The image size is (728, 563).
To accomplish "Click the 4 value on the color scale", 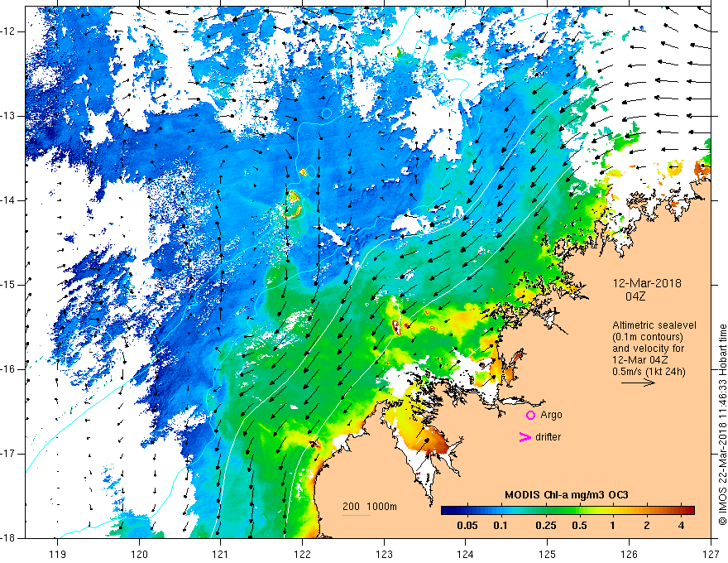I will pyautogui.click(x=681, y=526).
